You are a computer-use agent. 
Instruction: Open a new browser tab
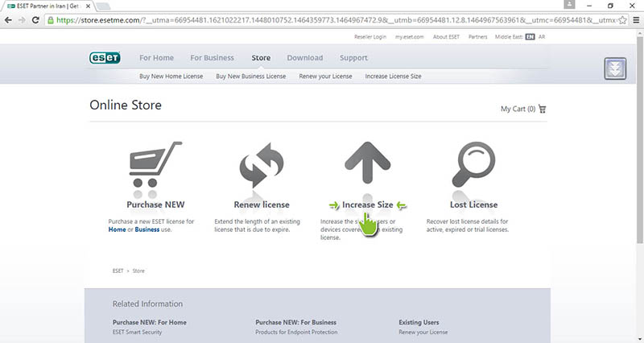coord(103,6)
